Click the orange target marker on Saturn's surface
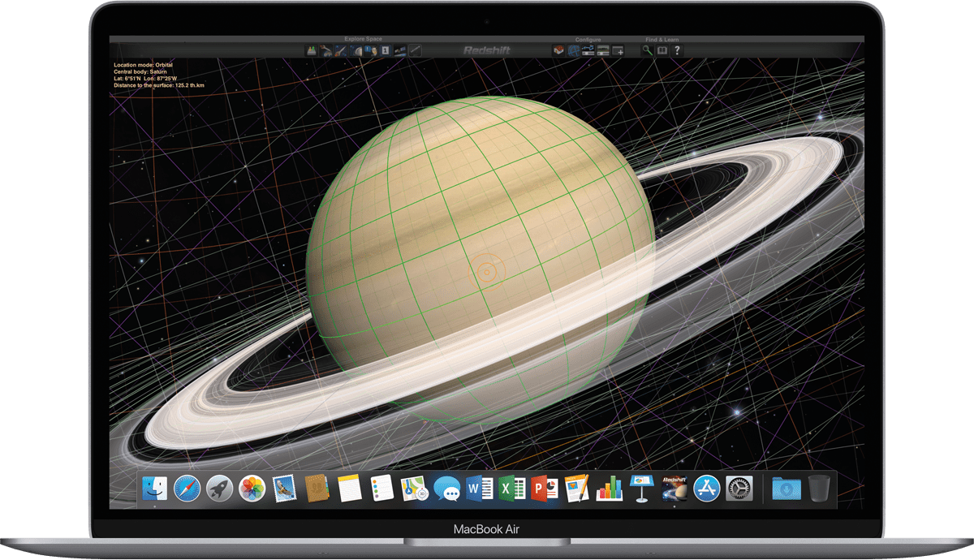 click(x=487, y=272)
